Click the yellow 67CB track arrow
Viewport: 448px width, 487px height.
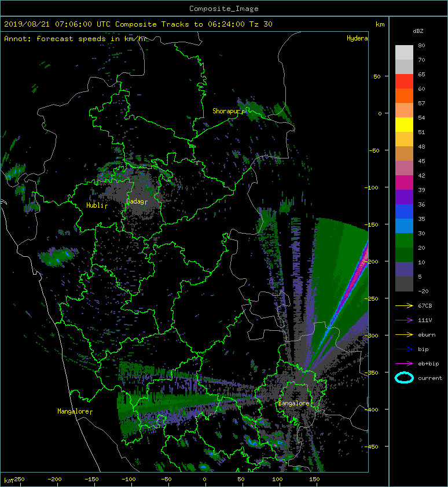point(404,306)
